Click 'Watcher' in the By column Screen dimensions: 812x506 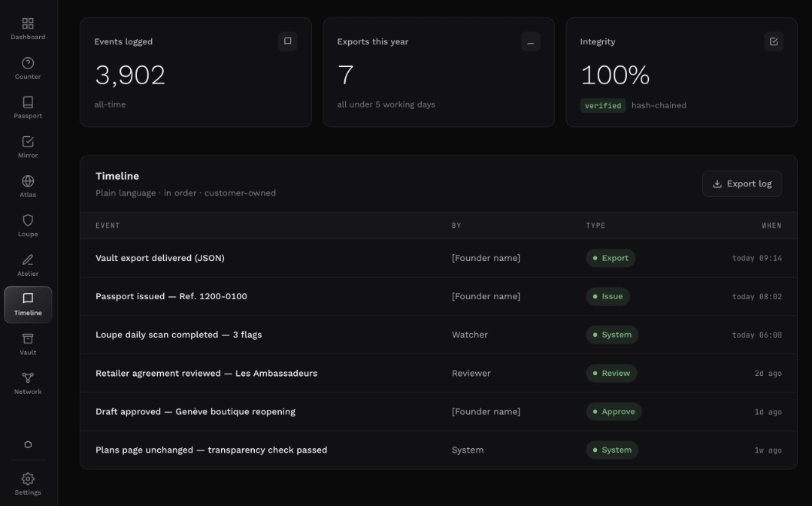(470, 335)
